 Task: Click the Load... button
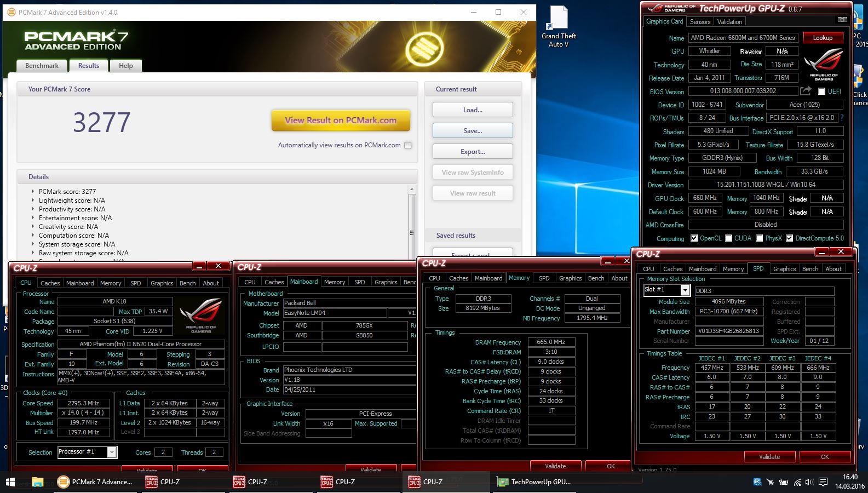tap(473, 110)
